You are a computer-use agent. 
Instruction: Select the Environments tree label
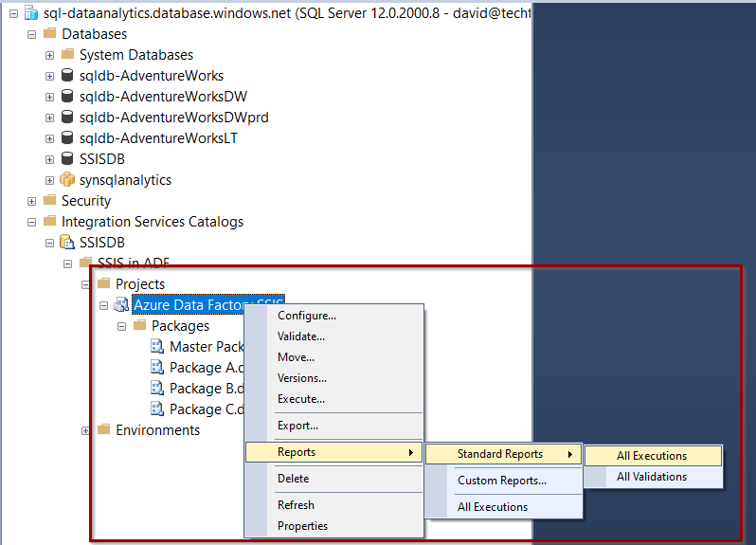[x=157, y=429]
